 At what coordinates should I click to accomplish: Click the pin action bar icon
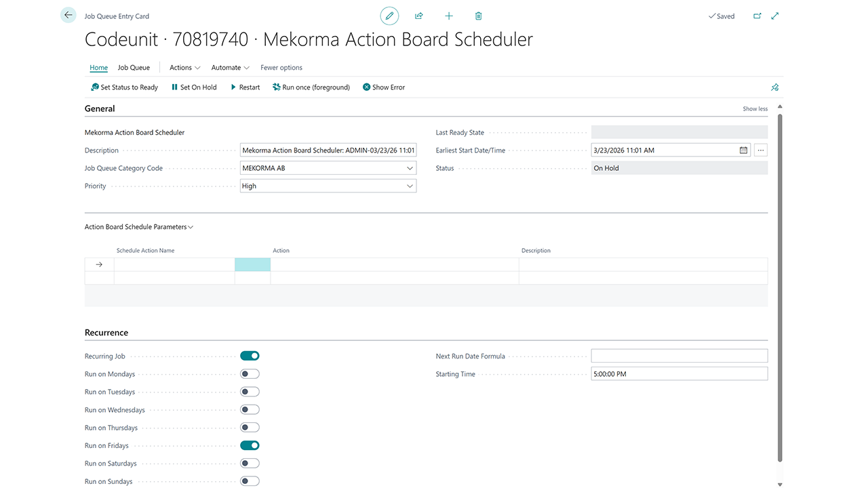point(775,87)
